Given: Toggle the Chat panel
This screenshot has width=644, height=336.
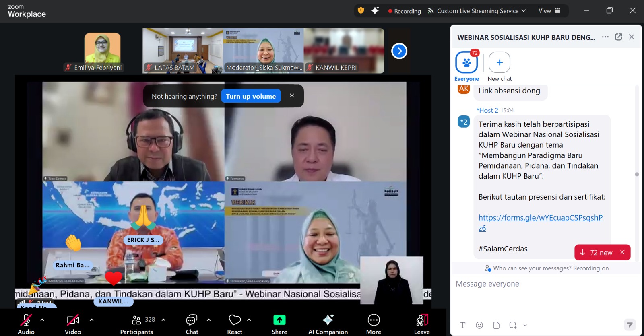Looking at the screenshot, I should 192,324.
